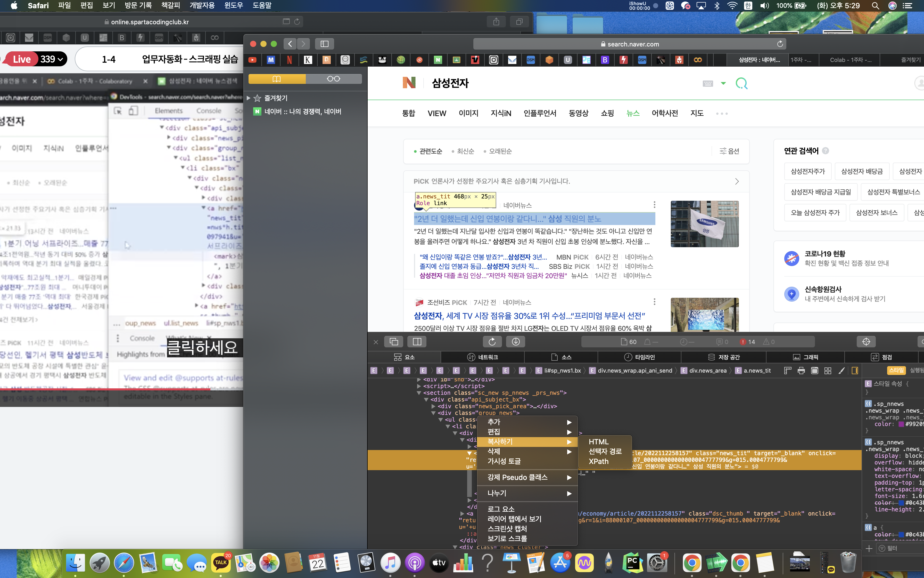Activate the element selection crosshair in Web Inspector
The image size is (924, 578).
tap(866, 342)
